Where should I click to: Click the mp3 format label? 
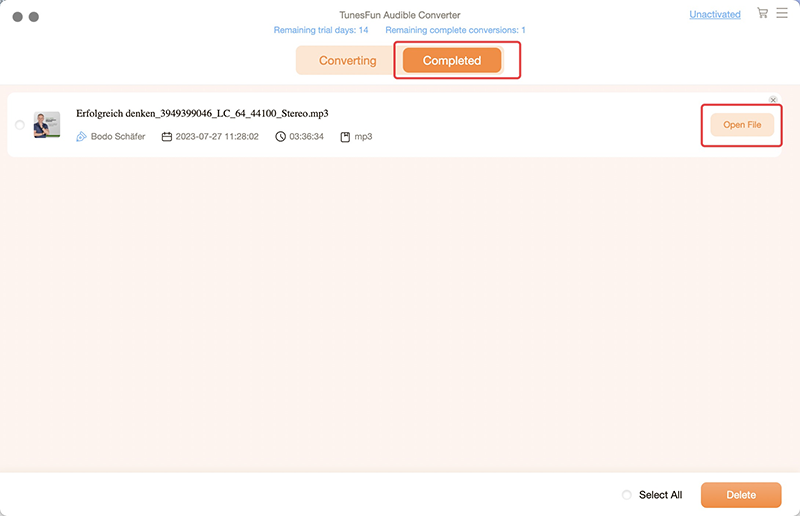tap(363, 137)
